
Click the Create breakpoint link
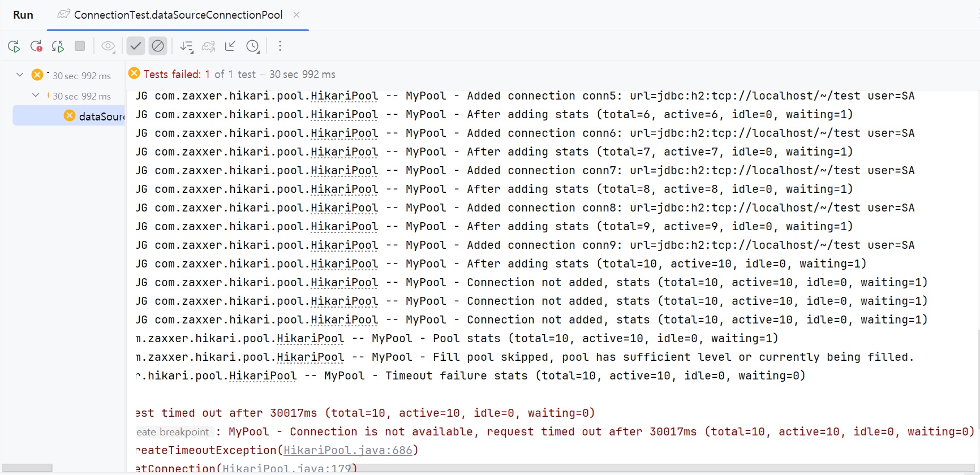pos(173,432)
